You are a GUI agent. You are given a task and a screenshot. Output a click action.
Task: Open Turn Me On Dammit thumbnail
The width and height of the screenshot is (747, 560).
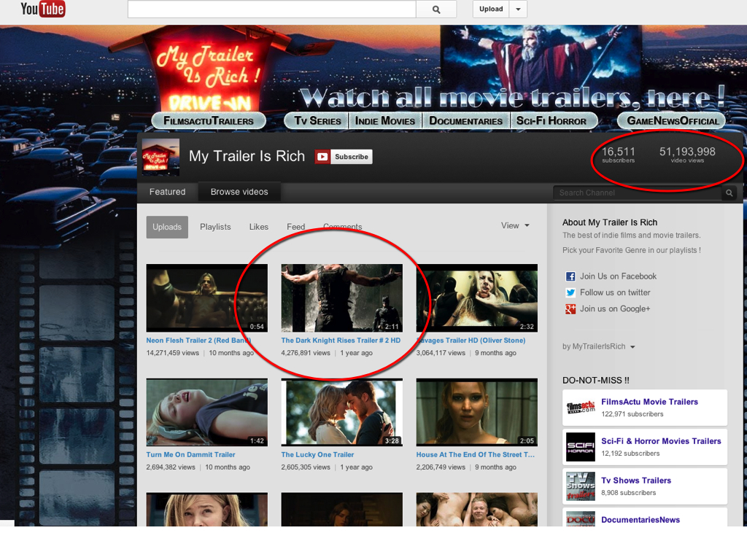pyautogui.click(x=206, y=413)
